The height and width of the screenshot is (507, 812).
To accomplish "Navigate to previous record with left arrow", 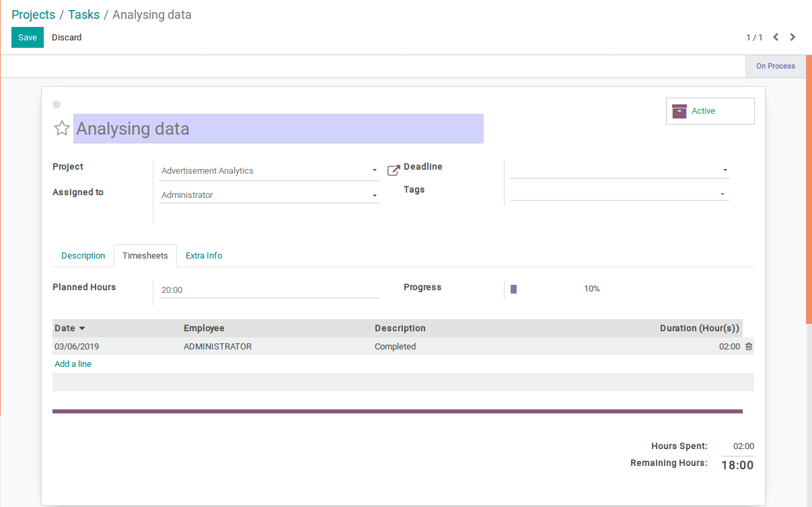I will click(775, 37).
